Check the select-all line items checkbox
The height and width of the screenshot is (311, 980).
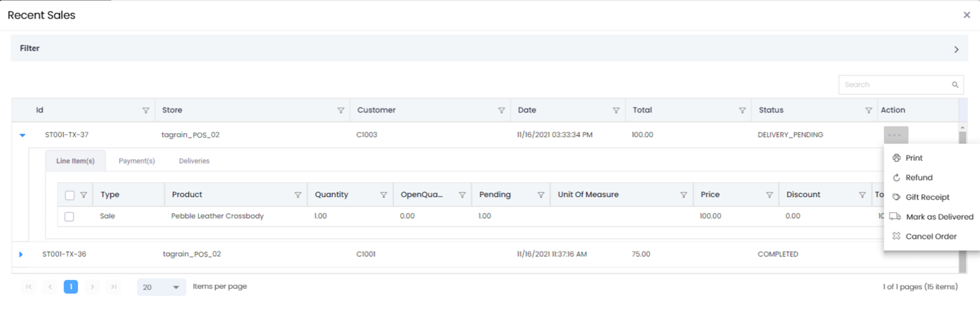(69, 195)
